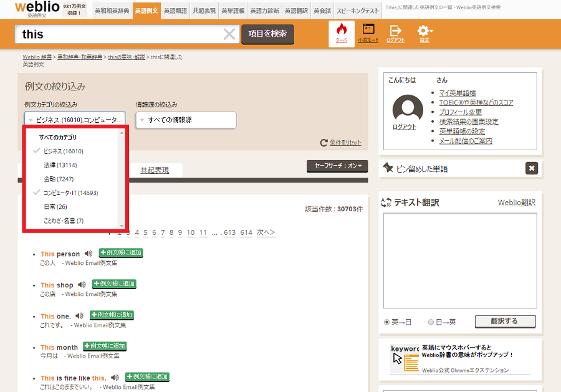Clear the search field with the X icon

229,34
